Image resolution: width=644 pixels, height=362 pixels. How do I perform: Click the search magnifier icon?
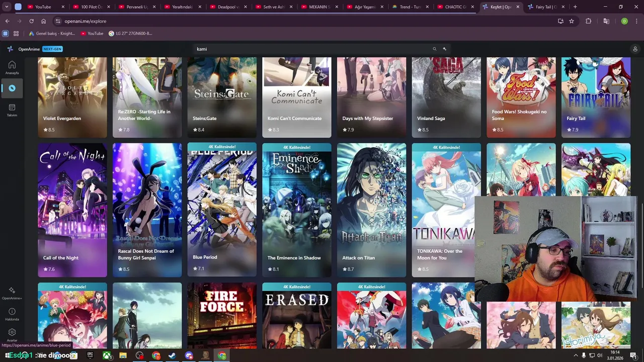(434, 49)
